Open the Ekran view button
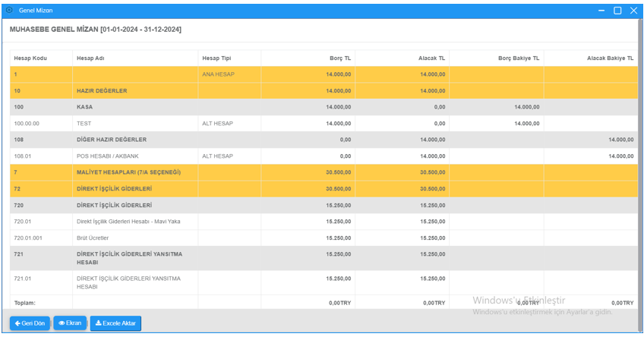Screen dimensions: 644x340 pyautogui.click(x=70, y=323)
